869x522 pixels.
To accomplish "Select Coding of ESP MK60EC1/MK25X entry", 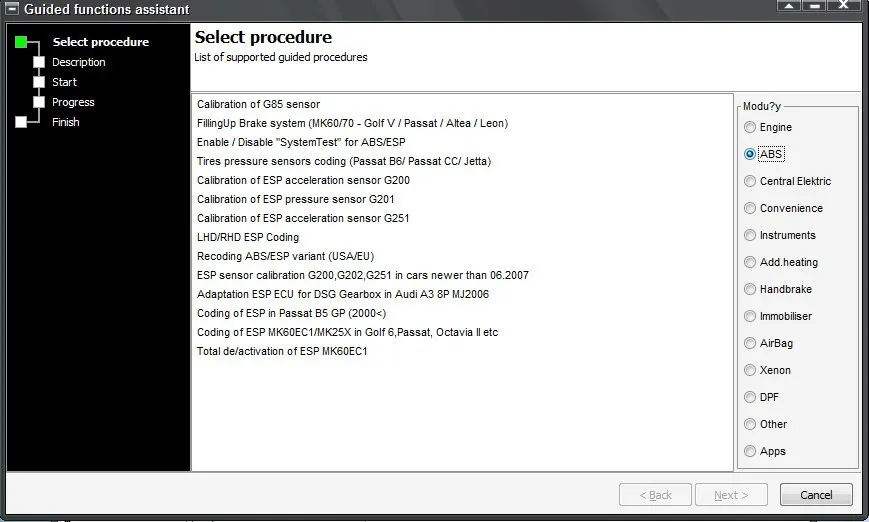I will click(x=347, y=332).
